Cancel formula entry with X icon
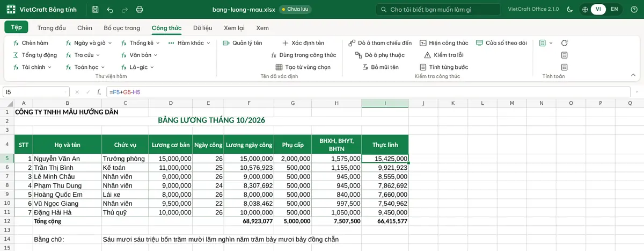 point(77,92)
